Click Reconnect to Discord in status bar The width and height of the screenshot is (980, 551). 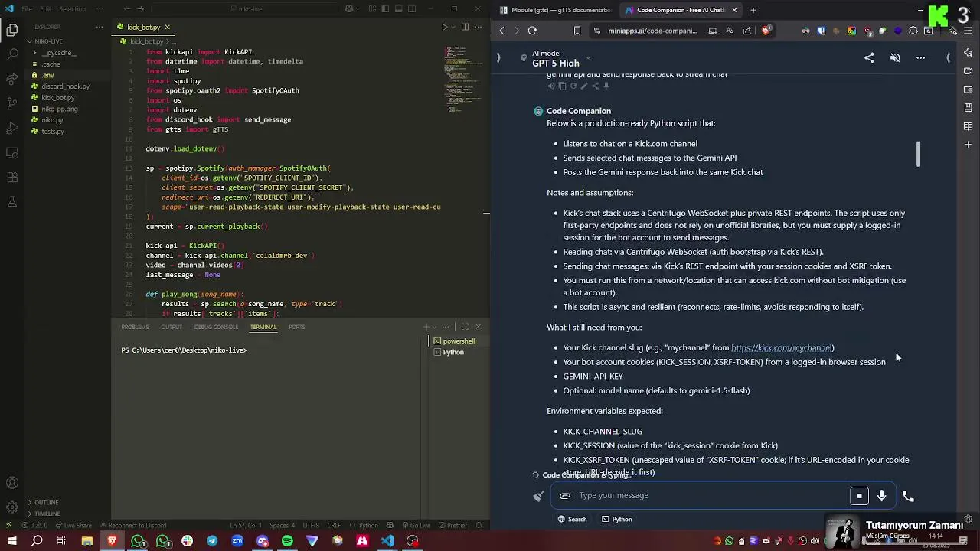[x=133, y=526]
